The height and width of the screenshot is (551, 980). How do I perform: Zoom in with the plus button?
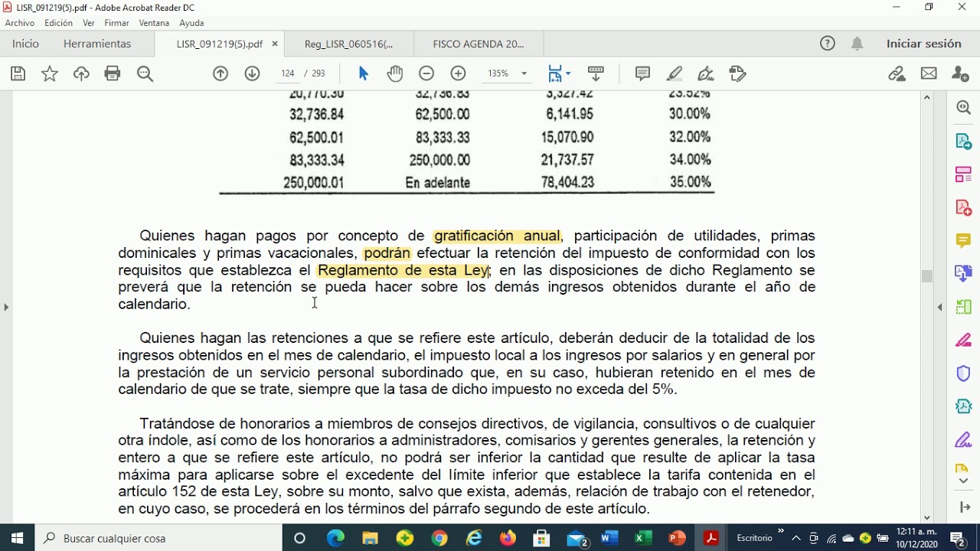[x=458, y=73]
